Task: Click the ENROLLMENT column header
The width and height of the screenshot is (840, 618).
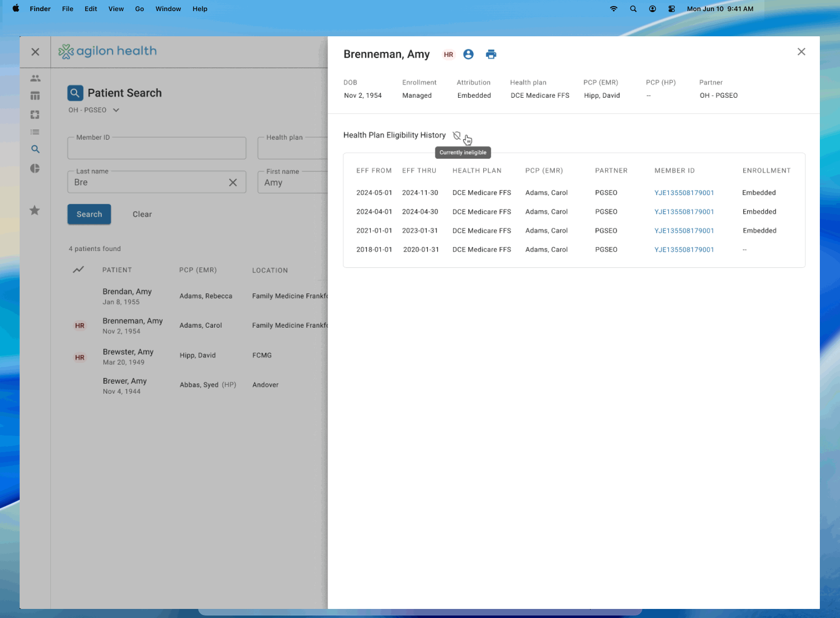Action: tap(766, 170)
